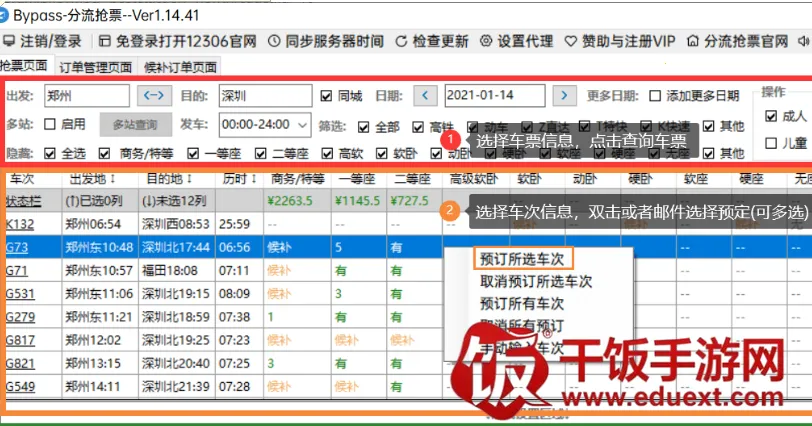Check 添加更多日期 option
This screenshot has height=426, width=812.
pyautogui.click(x=655, y=96)
